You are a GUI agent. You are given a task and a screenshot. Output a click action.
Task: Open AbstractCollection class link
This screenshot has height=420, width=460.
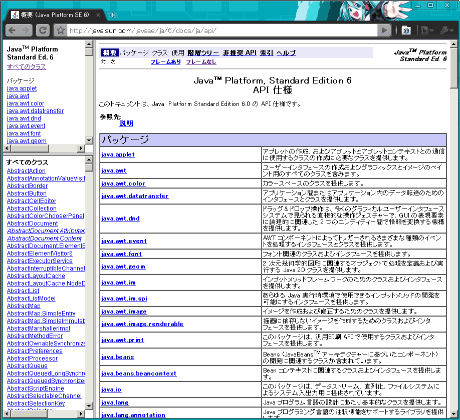[x=32, y=208]
